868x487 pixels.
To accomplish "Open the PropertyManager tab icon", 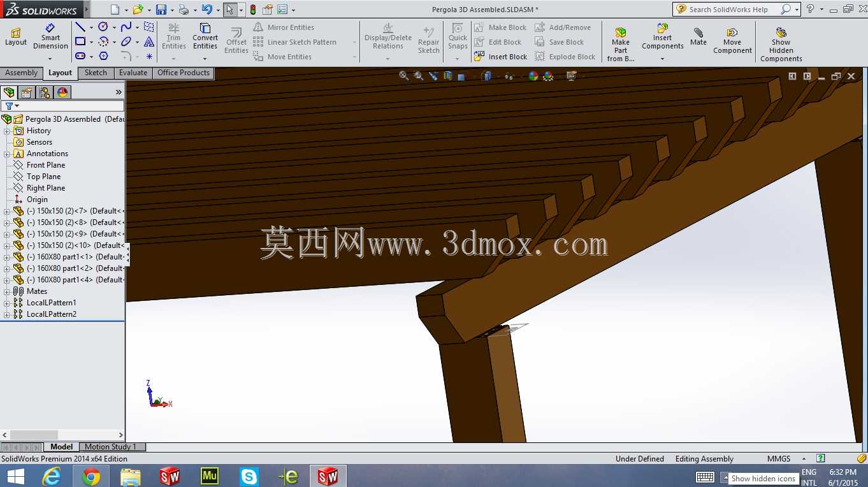I will 27,92.
